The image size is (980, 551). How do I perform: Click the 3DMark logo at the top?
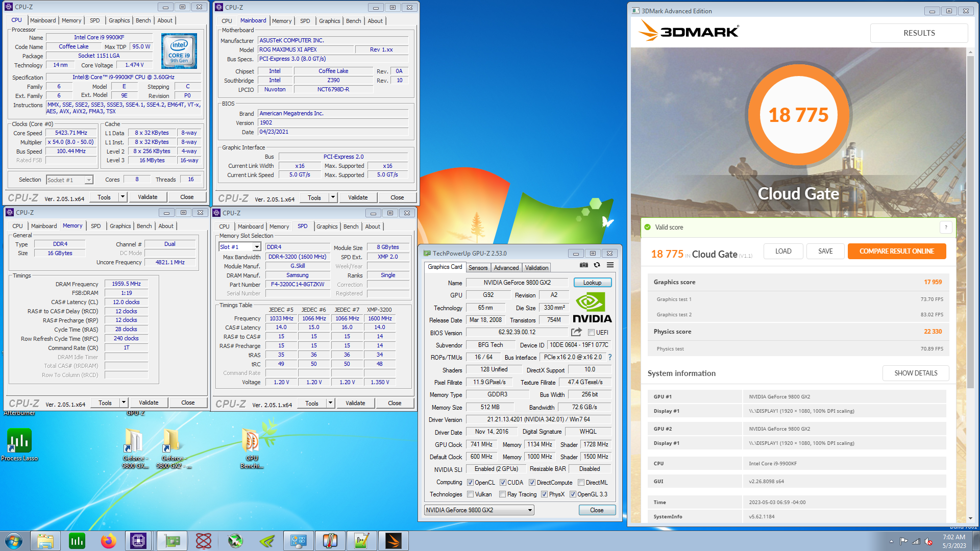click(x=689, y=31)
